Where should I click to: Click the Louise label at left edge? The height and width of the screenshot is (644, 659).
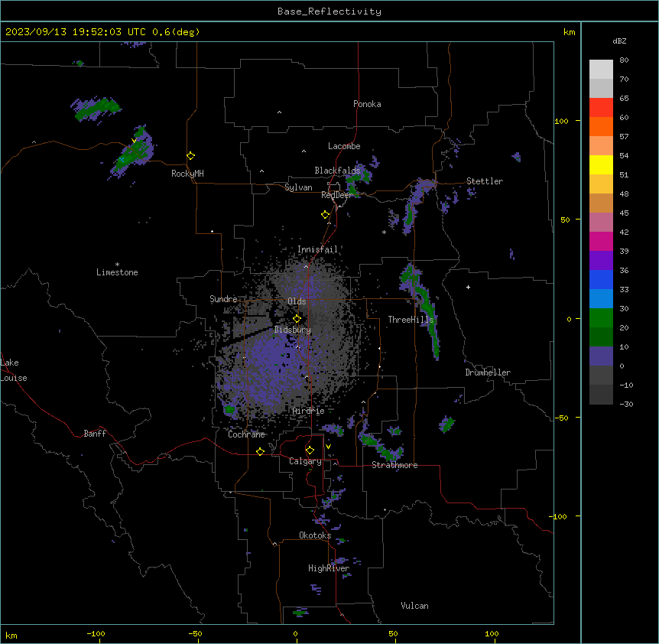pyautogui.click(x=14, y=378)
